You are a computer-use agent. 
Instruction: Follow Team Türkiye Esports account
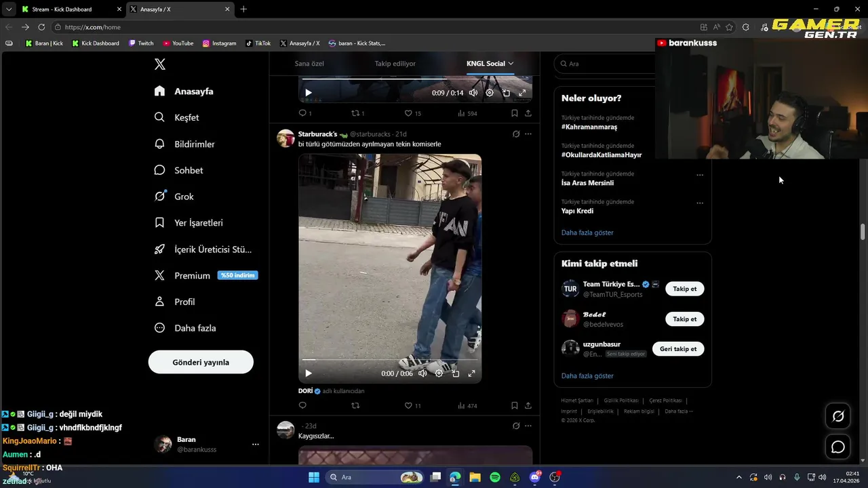685,289
